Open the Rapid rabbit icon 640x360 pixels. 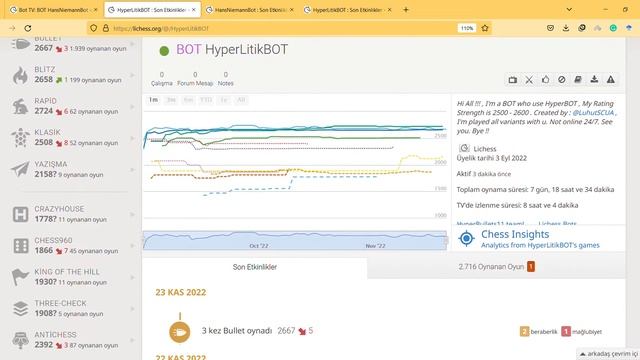(x=20, y=107)
